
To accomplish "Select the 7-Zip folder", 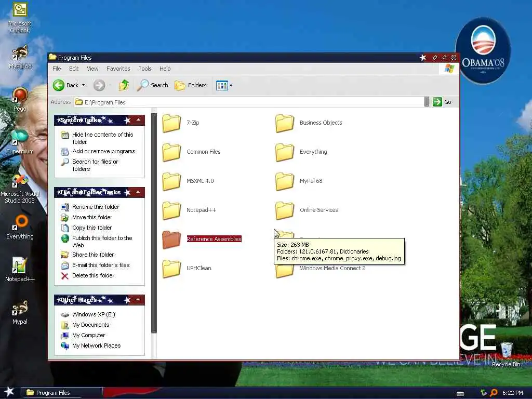I will [180, 123].
